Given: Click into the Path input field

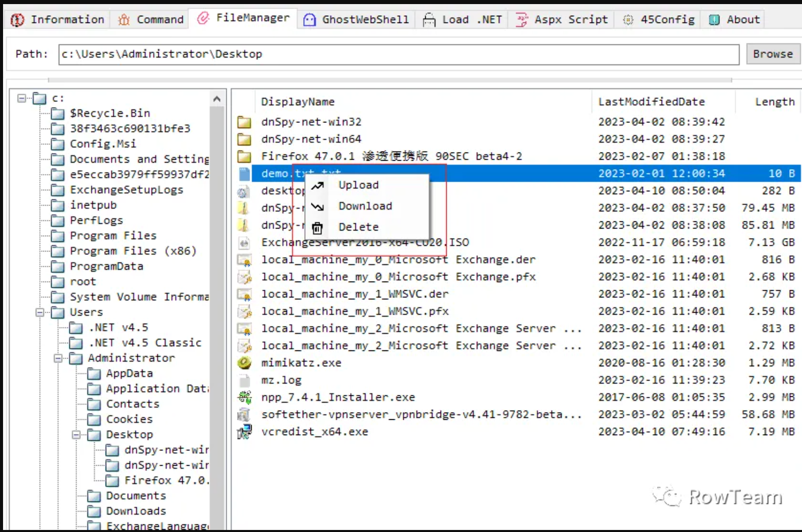Looking at the screenshot, I should [x=399, y=54].
